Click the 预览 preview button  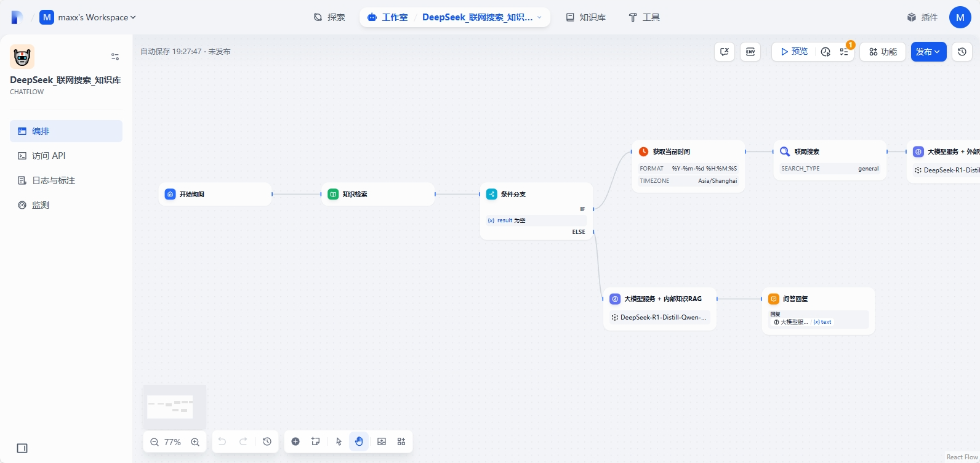pyautogui.click(x=794, y=52)
